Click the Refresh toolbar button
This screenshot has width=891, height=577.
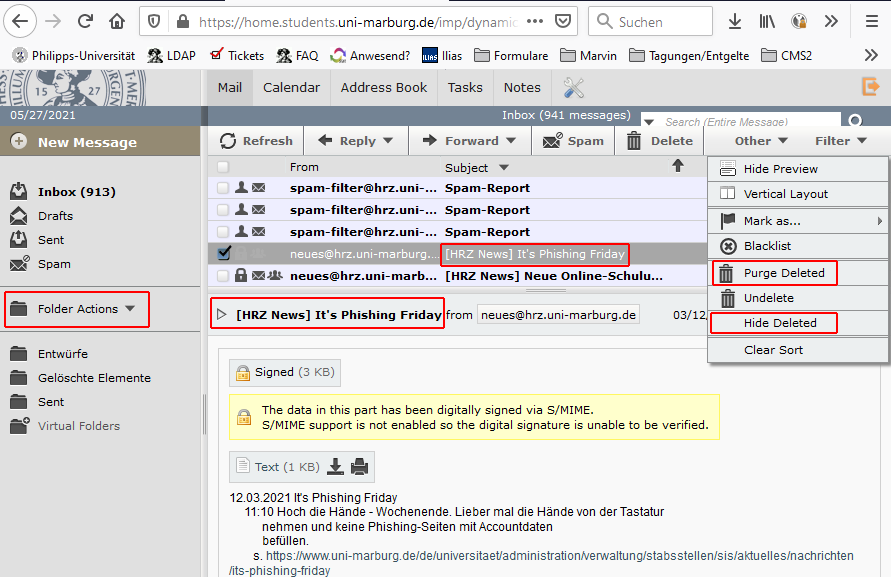[x=256, y=141]
